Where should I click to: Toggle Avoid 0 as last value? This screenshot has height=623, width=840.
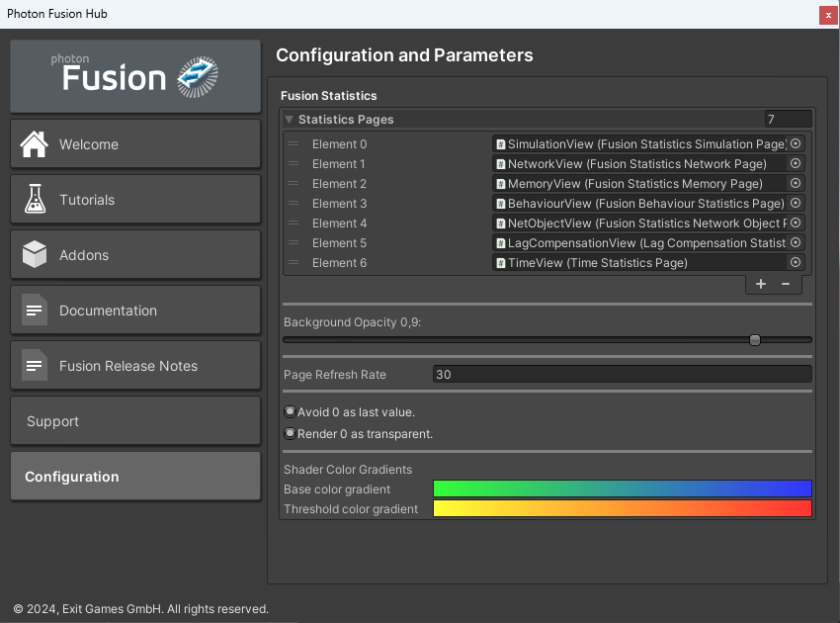pos(290,411)
